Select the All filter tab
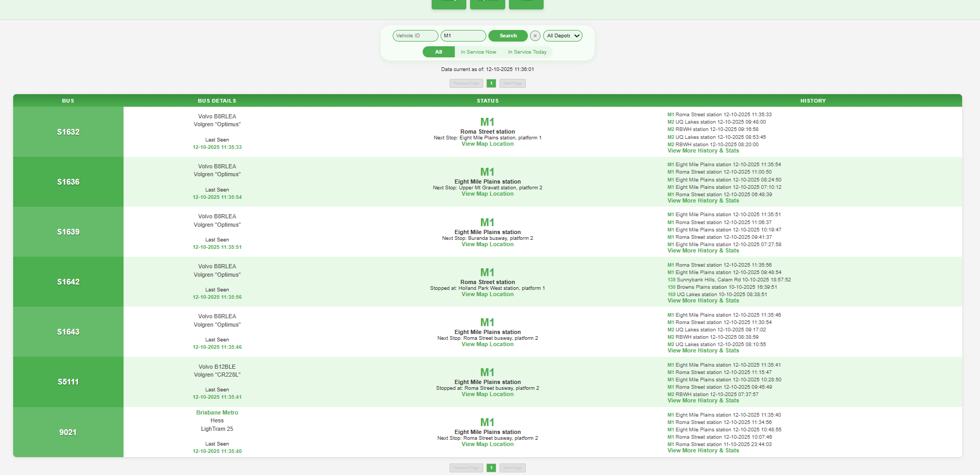 click(438, 52)
